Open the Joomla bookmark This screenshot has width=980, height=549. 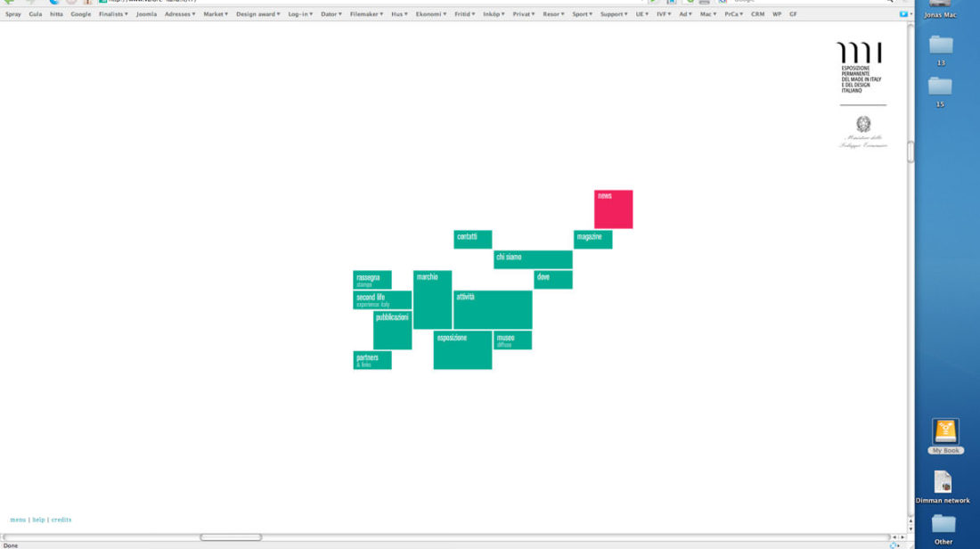click(x=146, y=13)
